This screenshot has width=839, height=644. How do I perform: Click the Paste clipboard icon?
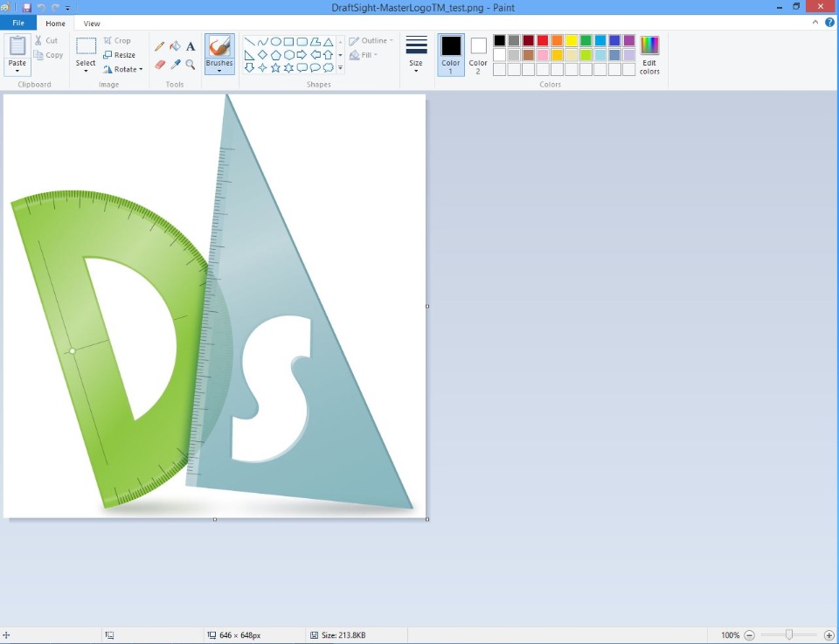click(x=17, y=46)
